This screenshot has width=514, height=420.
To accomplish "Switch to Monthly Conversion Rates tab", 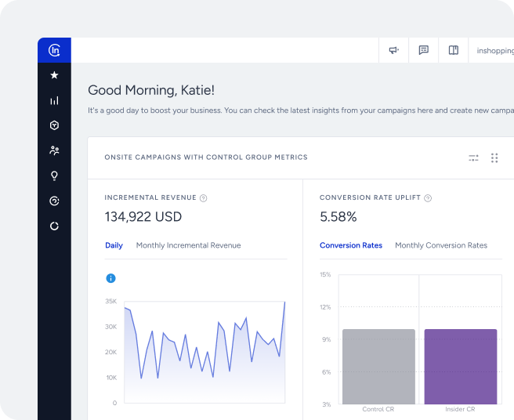I will tap(440, 245).
